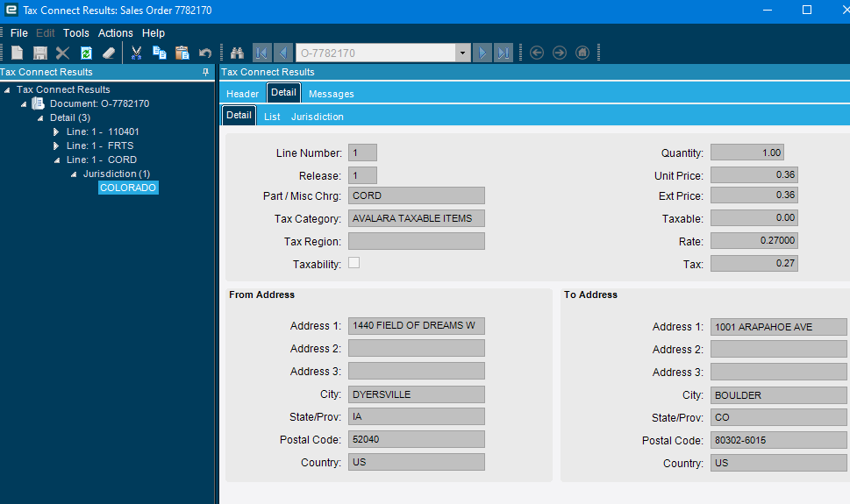Viewport: 850px width, 504px height.
Task: Click the document icon beside O-7782170
Action: click(38, 103)
